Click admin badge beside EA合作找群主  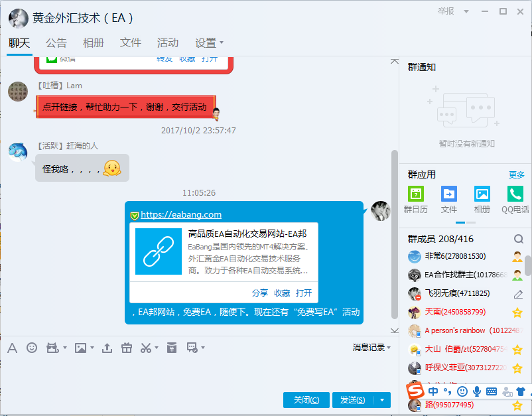pyautogui.click(x=517, y=275)
